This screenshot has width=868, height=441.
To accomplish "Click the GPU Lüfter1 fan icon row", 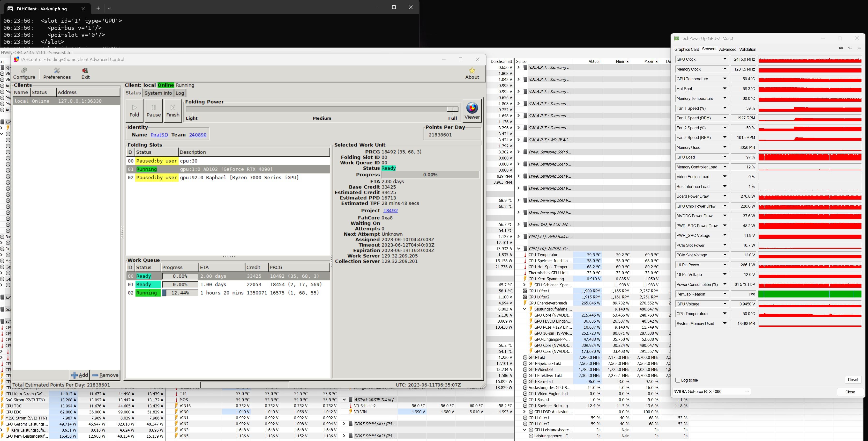I will [x=525, y=291].
